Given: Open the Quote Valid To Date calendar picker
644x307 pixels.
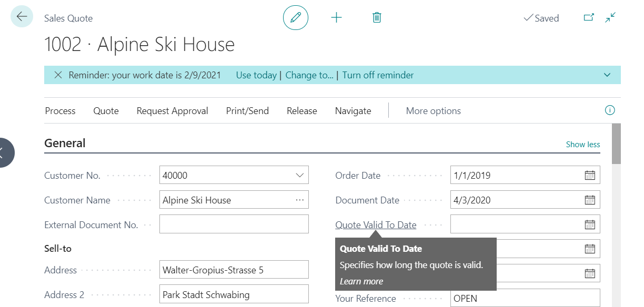Looking at the screenshot, I should point(591,223).
